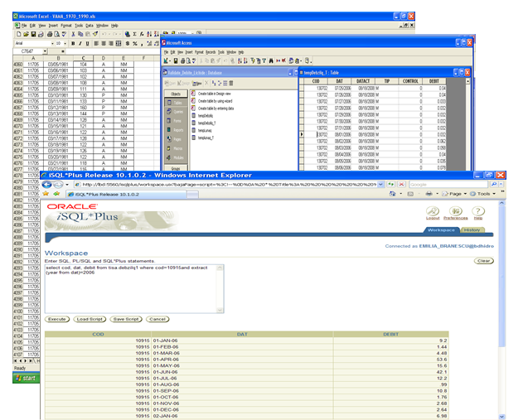This screenshot has height=420, width=523.
Task: Select column C header in Excel
Action: click(84, 58)
